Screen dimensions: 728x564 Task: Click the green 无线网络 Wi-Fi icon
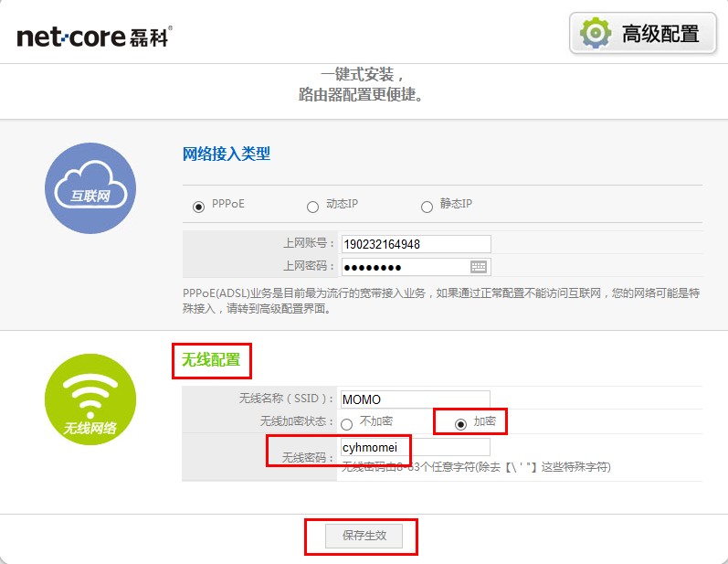90,399
